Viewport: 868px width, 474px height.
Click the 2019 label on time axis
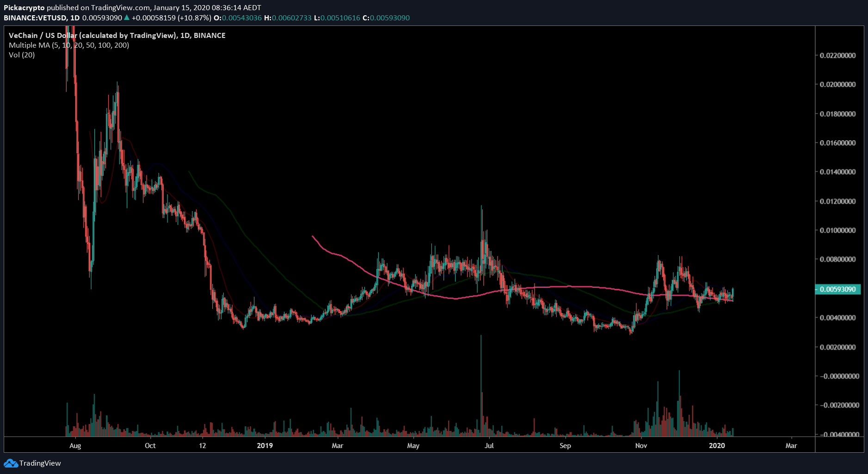click(265, 446)
